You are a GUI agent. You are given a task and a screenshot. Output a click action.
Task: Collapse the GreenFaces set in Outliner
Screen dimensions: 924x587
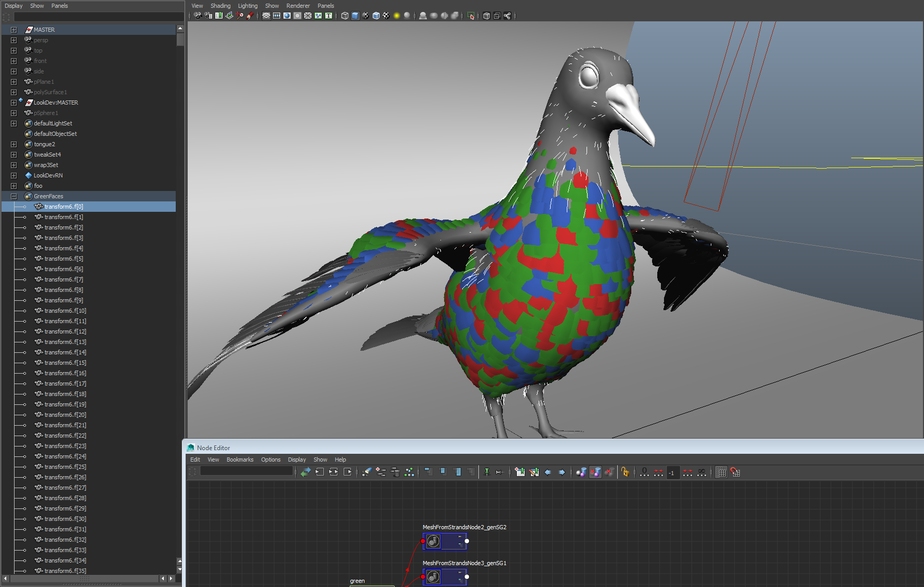[14, 196]
